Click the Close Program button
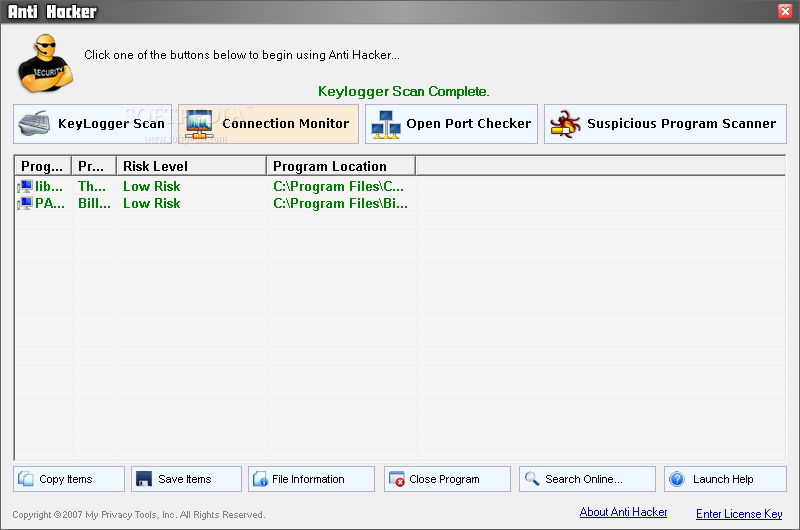The height and width of the screenshot is (530, 800). 447,479
